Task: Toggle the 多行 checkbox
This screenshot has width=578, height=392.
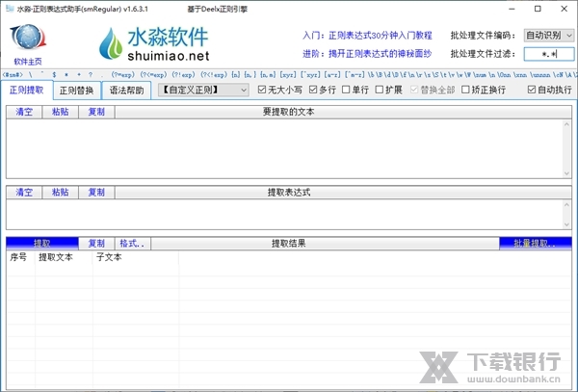Action: (x=316, y=90)
